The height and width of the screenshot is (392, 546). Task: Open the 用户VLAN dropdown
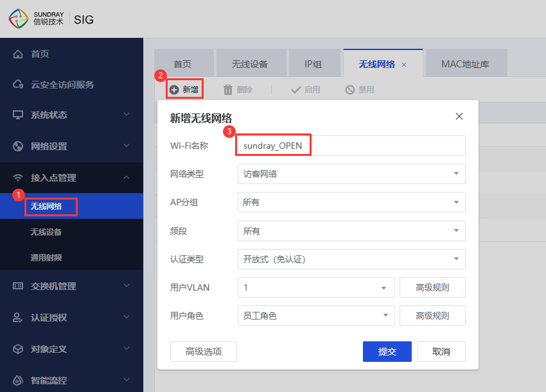pos(316,287)
